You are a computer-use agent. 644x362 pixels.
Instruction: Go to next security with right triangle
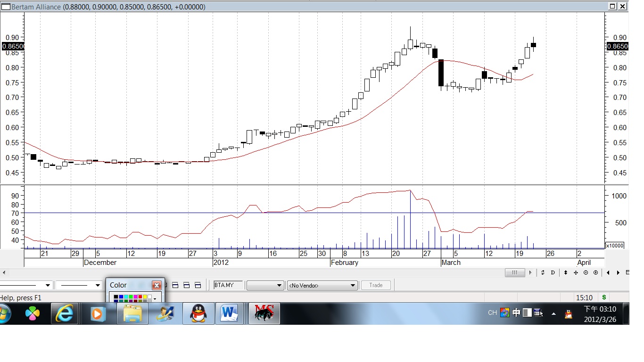click(618, 273)
